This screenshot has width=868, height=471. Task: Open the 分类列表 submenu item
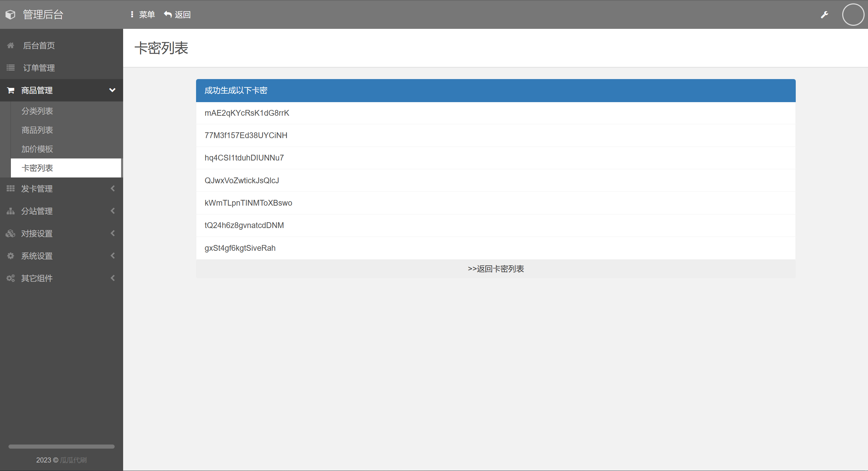tap(37, 111)
